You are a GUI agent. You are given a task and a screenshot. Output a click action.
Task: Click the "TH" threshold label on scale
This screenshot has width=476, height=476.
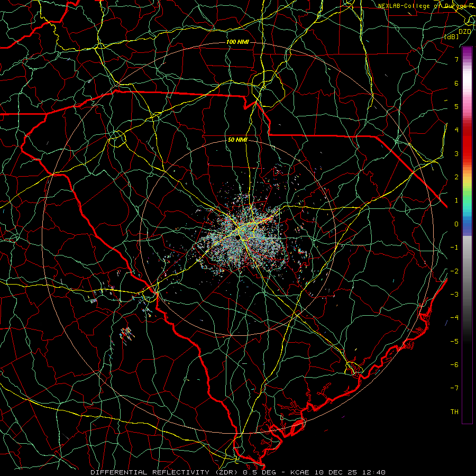pyautogui.click(x=454, y=412)
